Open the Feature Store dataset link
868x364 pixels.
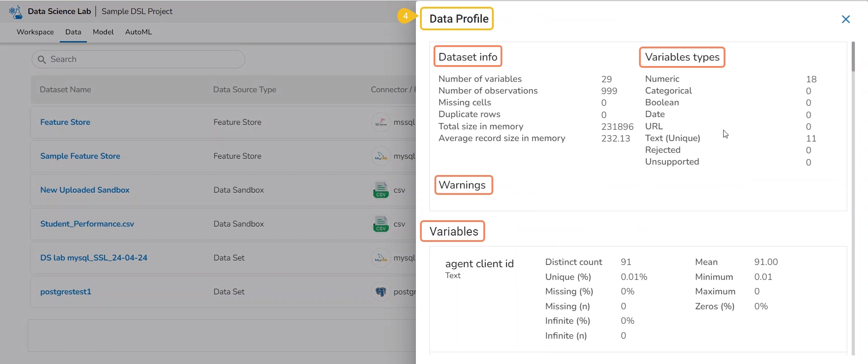point(65,122)
